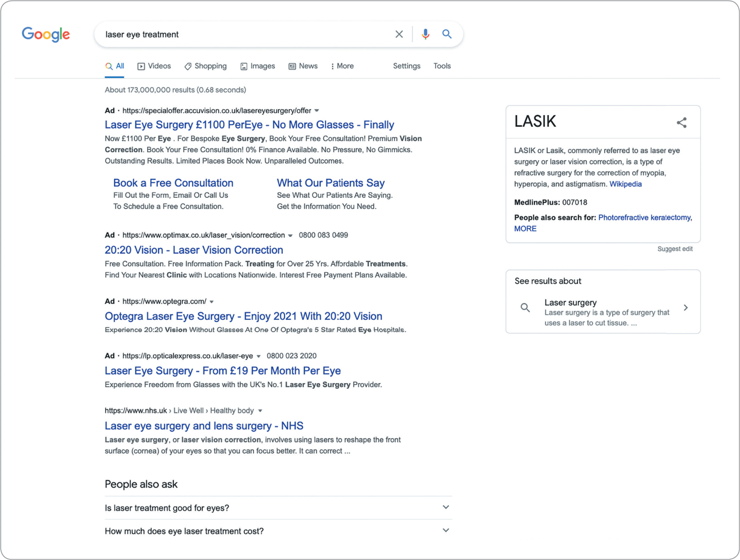Screen dimensions: 740x560
Task: Click the Wikipedia link in LASIK panel
Action: click(x=625, y=184)
